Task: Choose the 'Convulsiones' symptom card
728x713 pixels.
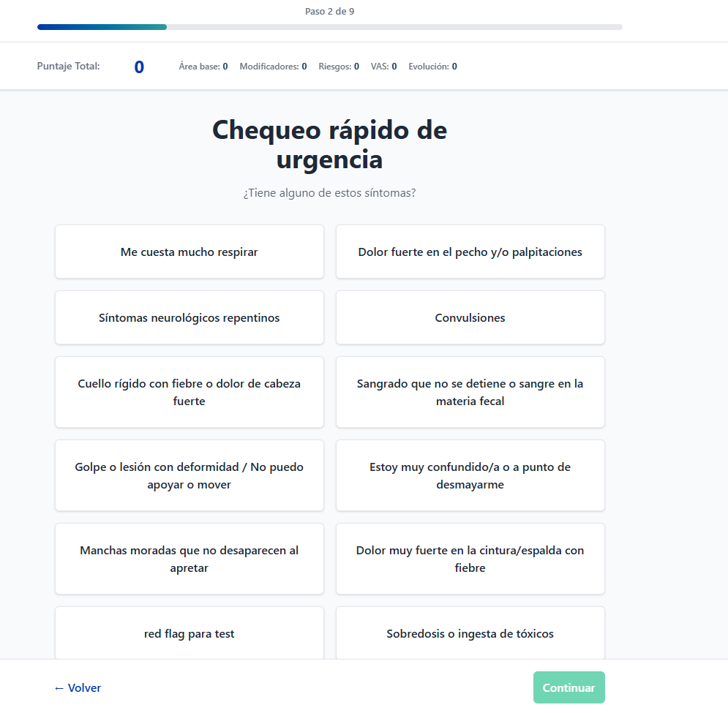Action: 470,317
